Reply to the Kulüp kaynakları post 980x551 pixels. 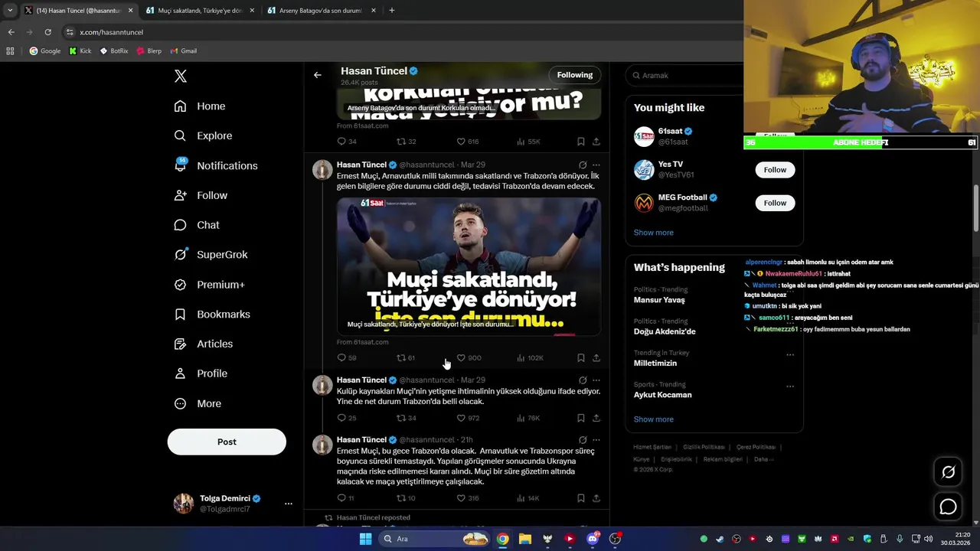tap(346, 418)
